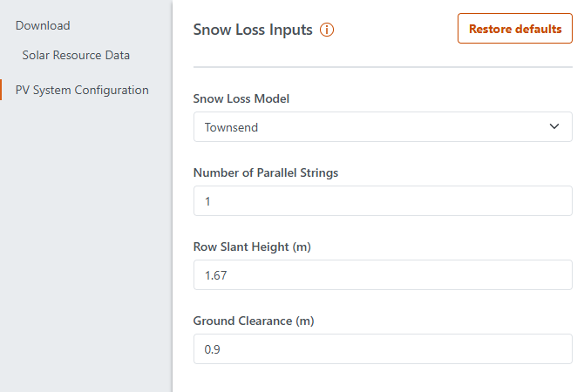Click the chevron arrow in the Townsend dropdown
This screenshot has width=584, height=392.
pyautogui.click(x=554, y=127)
